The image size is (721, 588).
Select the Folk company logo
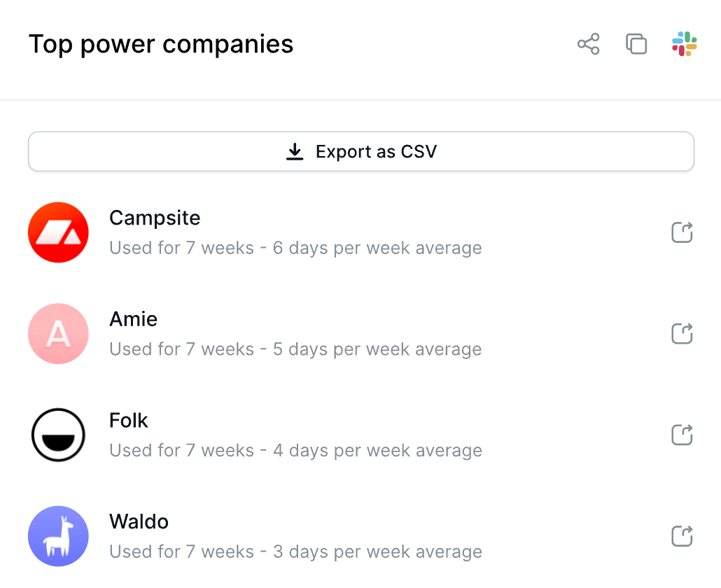[x=58, y=435]
